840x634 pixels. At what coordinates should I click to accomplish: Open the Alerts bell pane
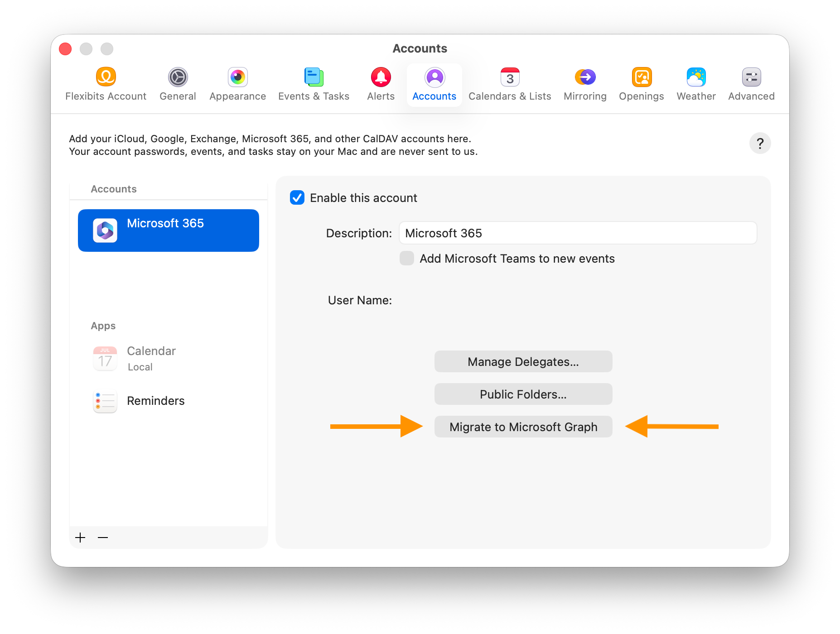[381, 85]
